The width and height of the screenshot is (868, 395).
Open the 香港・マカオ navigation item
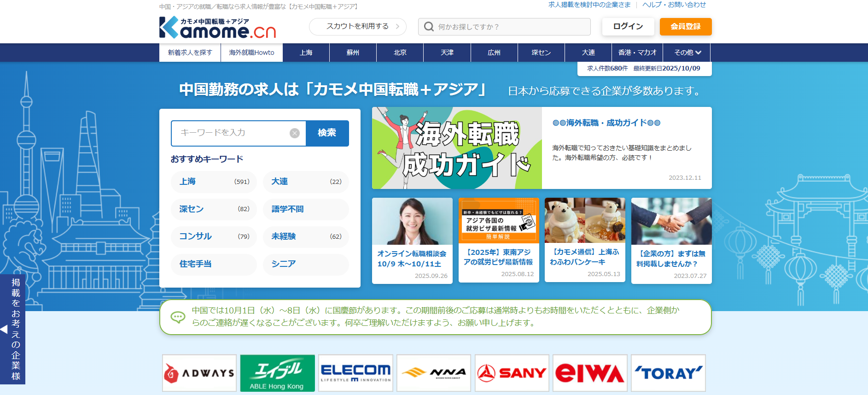click(637, 53)
